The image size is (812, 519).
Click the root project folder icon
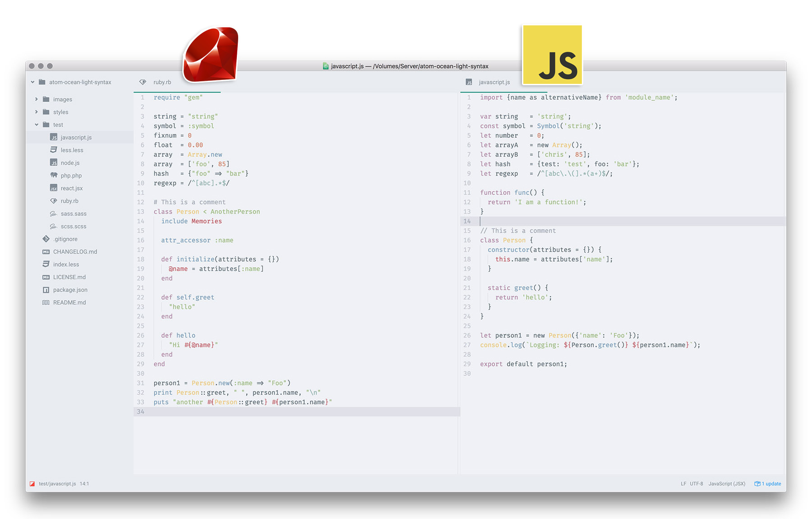coord(42,82)
